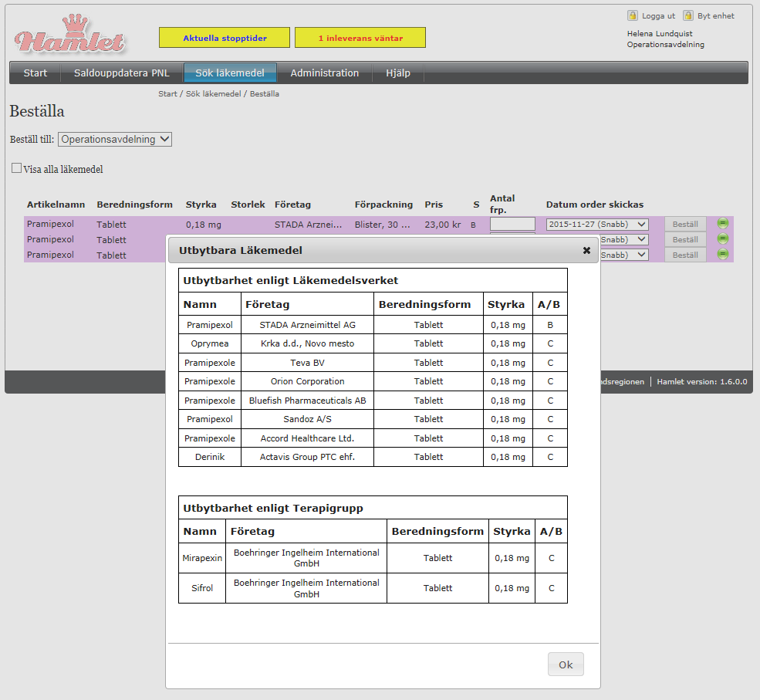The height and width of the screenshot is (700, 760).
Task: Click Beställ button in first row
Action: pos(685,225)
